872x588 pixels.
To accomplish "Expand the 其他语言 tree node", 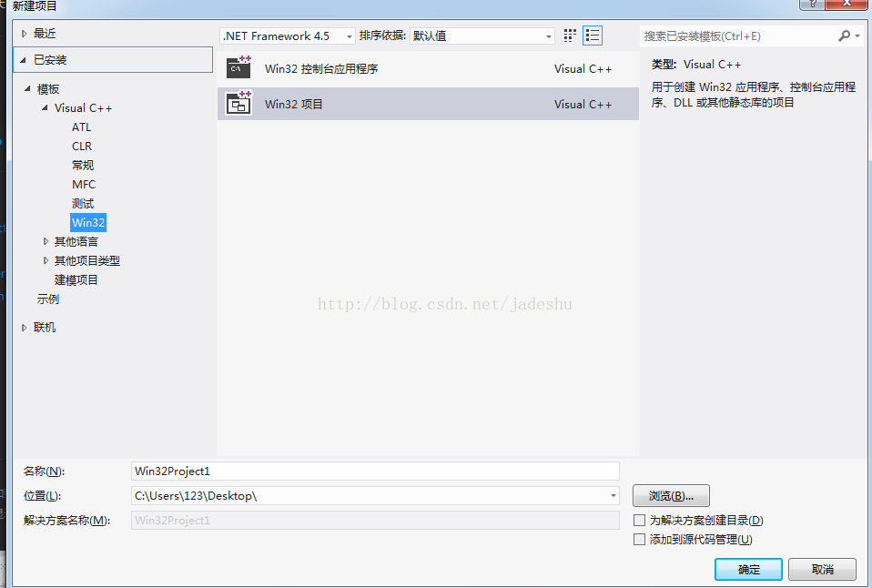I will coord(46,241).
